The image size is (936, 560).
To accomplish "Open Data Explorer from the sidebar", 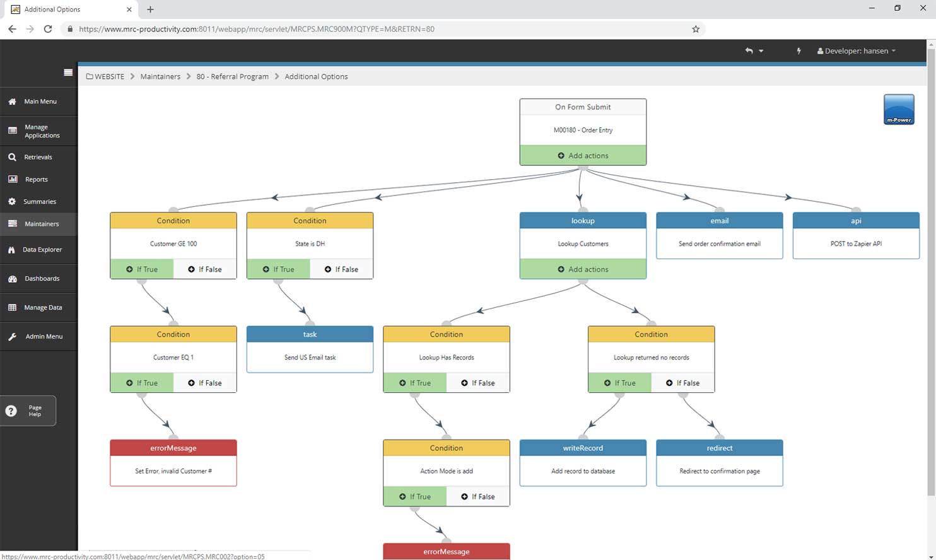I will point(42,250).
